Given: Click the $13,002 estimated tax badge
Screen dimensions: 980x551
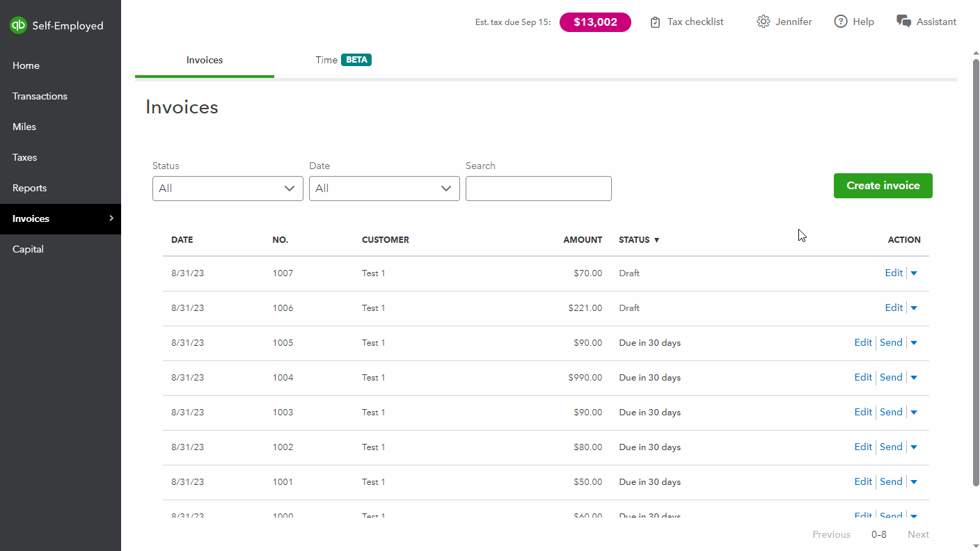Looking at the screenshot, I should pos(595,22).
